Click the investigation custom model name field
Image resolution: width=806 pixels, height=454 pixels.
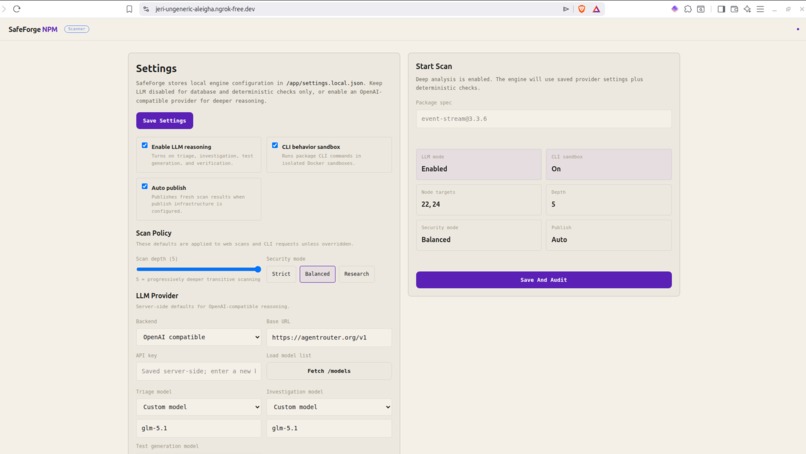(x=329, y=428)
